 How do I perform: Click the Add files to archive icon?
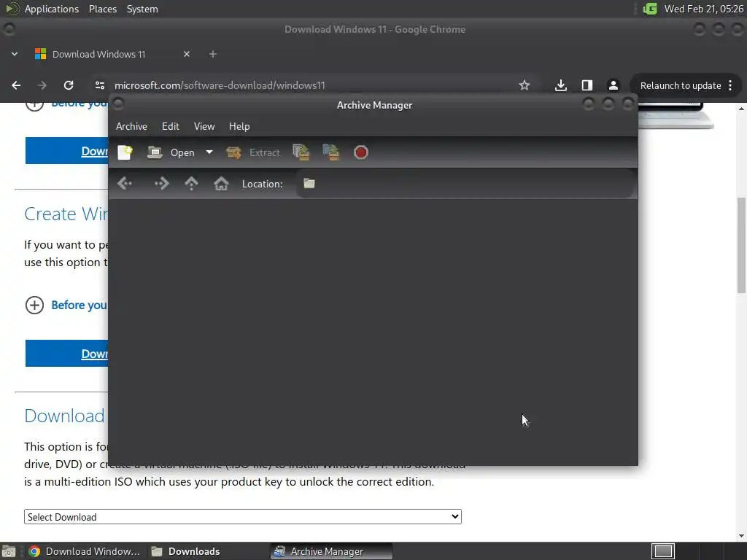(x=301, y=152)
